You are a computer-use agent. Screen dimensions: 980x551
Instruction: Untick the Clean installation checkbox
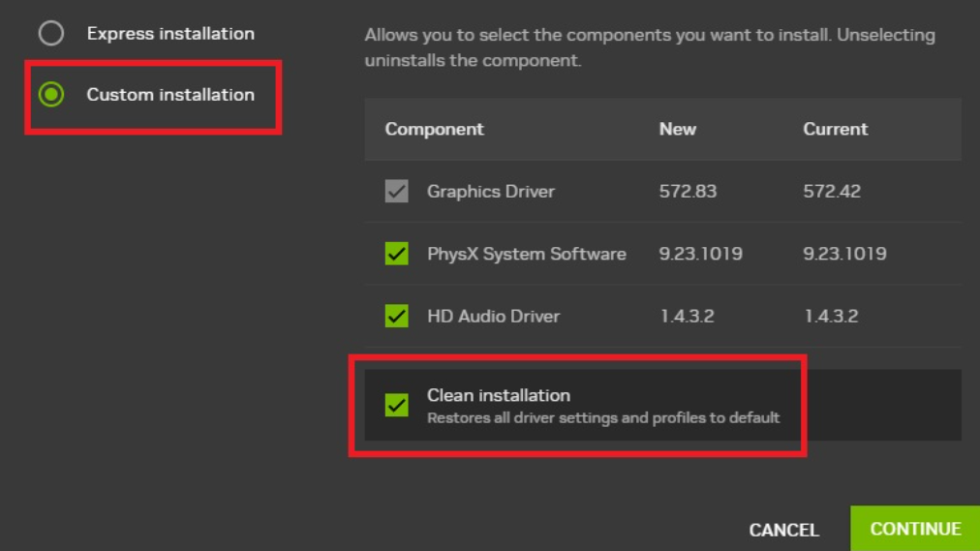coord(396,406)
